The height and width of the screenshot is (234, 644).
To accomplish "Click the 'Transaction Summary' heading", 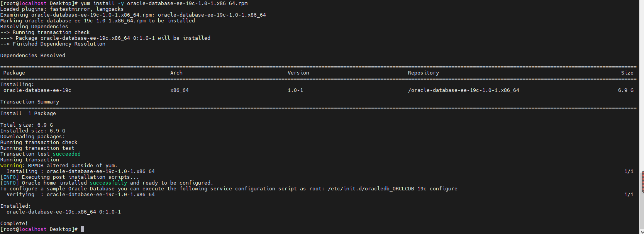I will click(30, 102).
